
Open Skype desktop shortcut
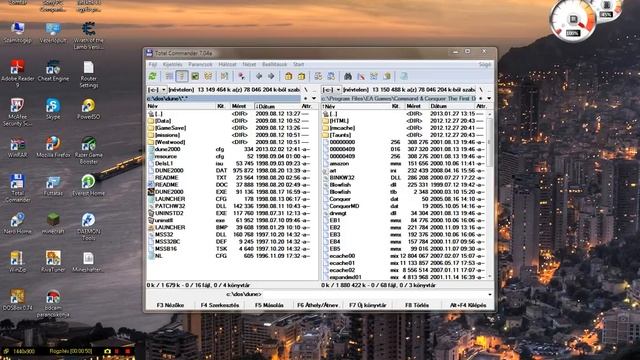coord(53,109)
